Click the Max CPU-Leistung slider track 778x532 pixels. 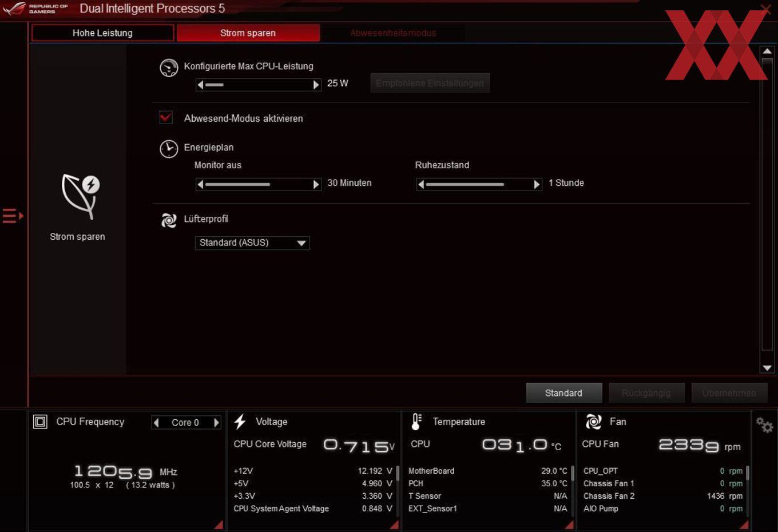[258, 85]
